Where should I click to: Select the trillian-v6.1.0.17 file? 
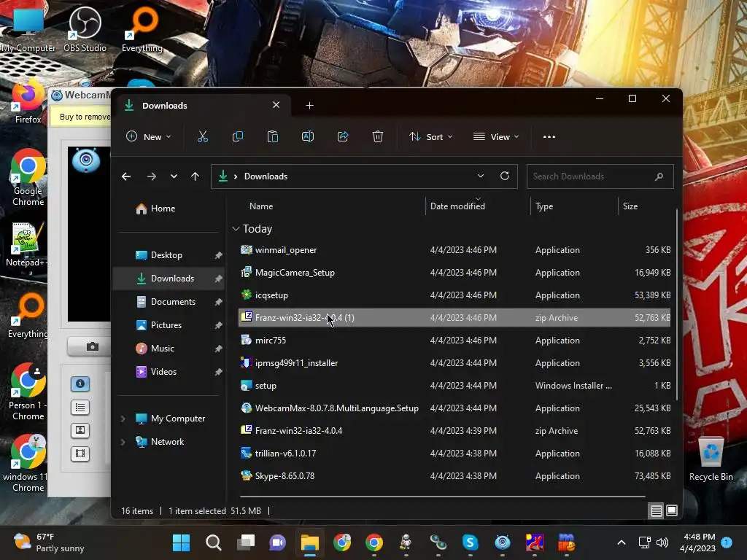coord(454,454)
